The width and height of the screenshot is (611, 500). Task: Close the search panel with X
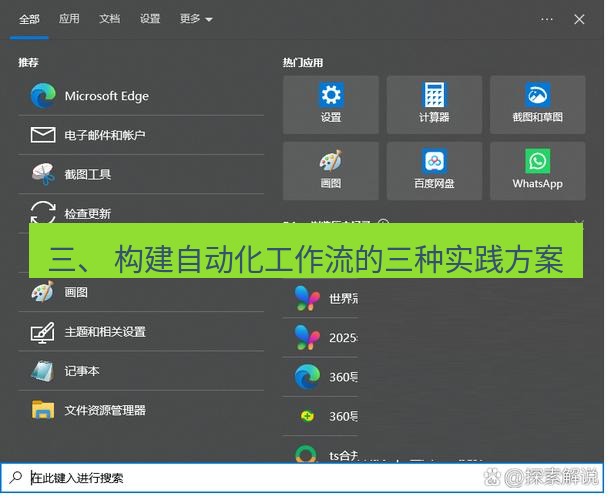579,19
